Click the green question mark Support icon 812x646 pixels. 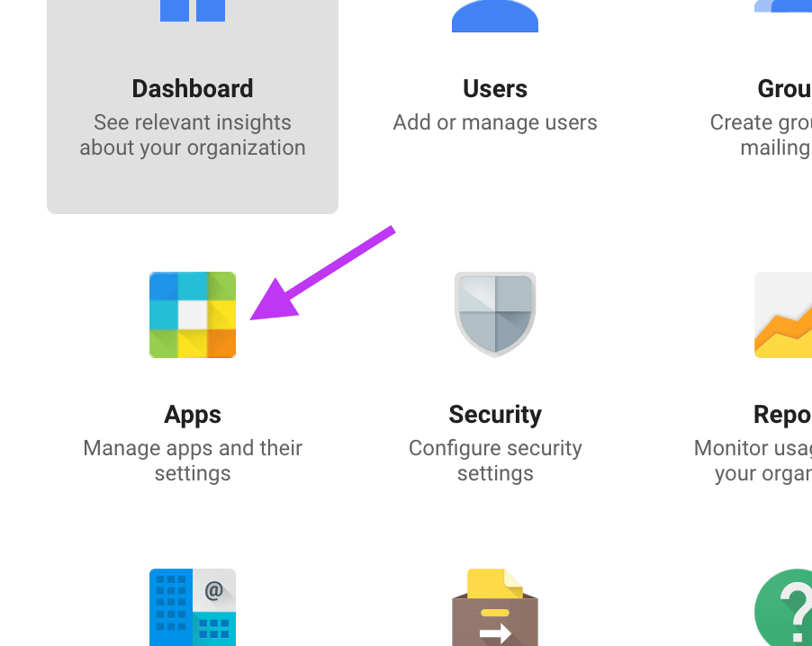coord(783,607)
